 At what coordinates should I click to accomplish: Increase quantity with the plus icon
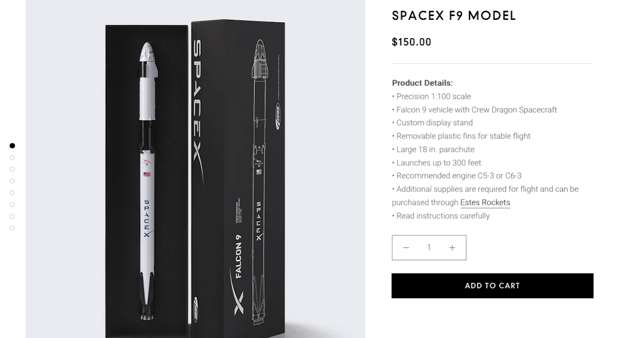[452, 247]
